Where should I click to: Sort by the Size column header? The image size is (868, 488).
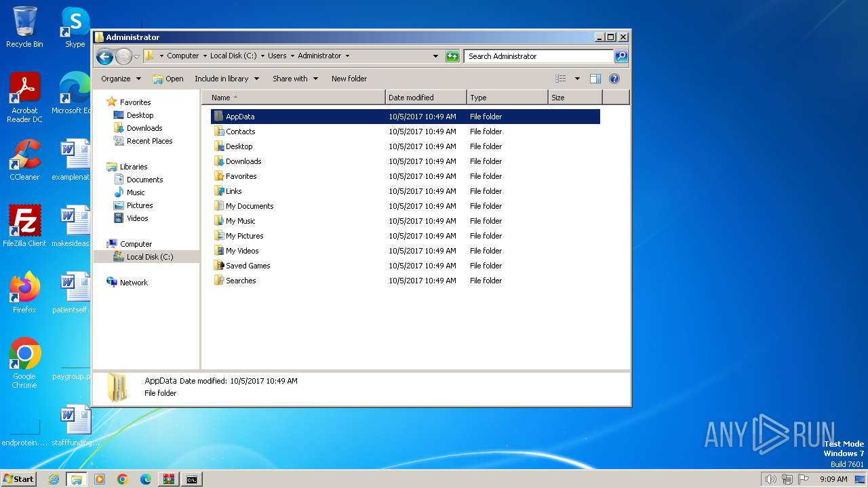(x=575, y=98)
